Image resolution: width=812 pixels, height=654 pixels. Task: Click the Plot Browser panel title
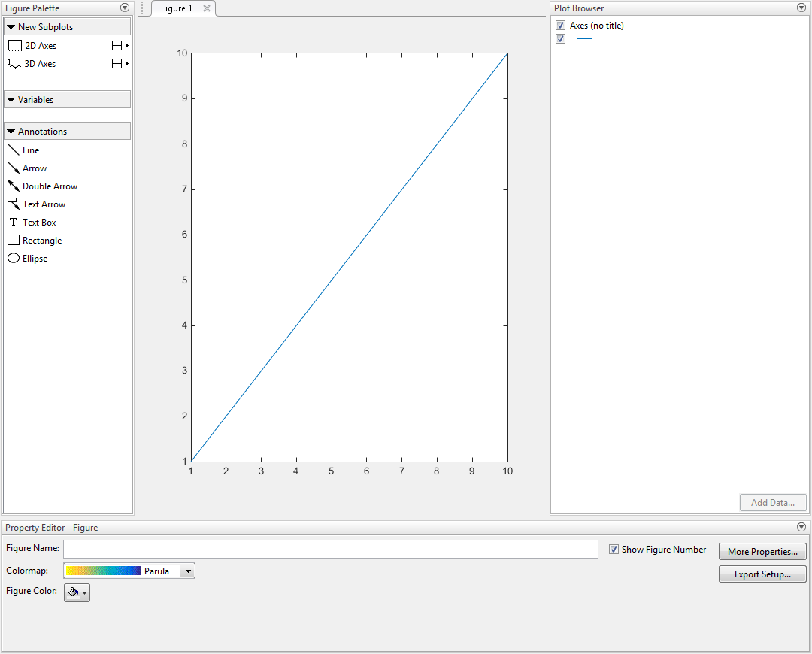coord(579,8)
